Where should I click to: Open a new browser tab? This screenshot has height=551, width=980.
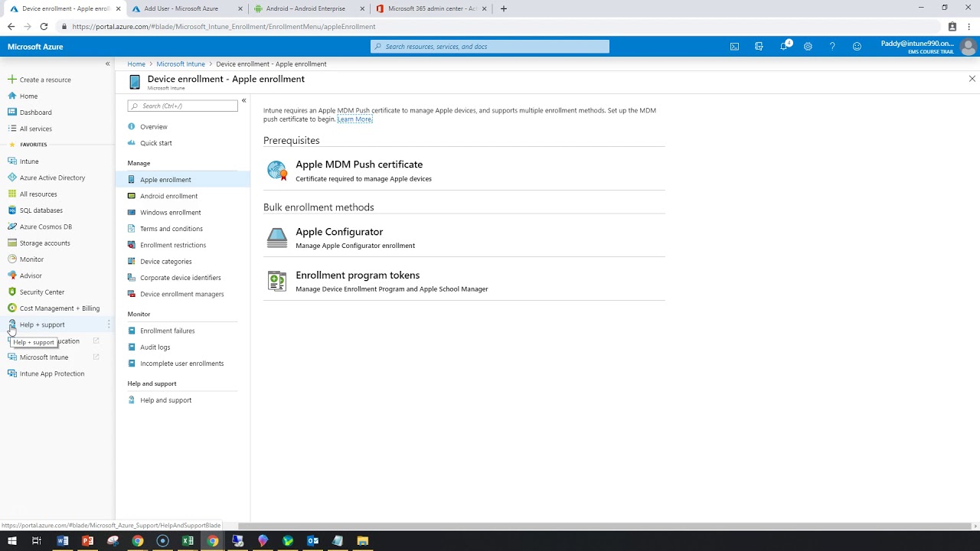(x=503, y=8)
